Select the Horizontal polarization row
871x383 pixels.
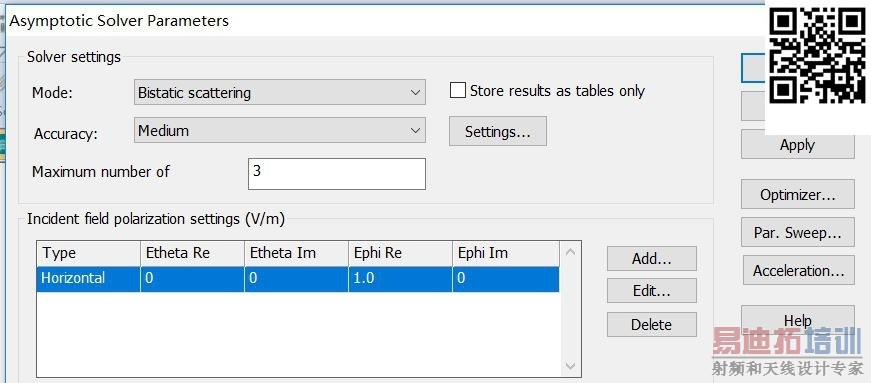pos(298,278)
